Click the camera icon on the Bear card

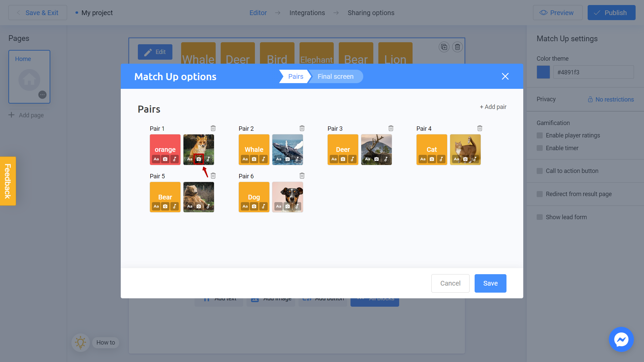(x=165, y=206)
